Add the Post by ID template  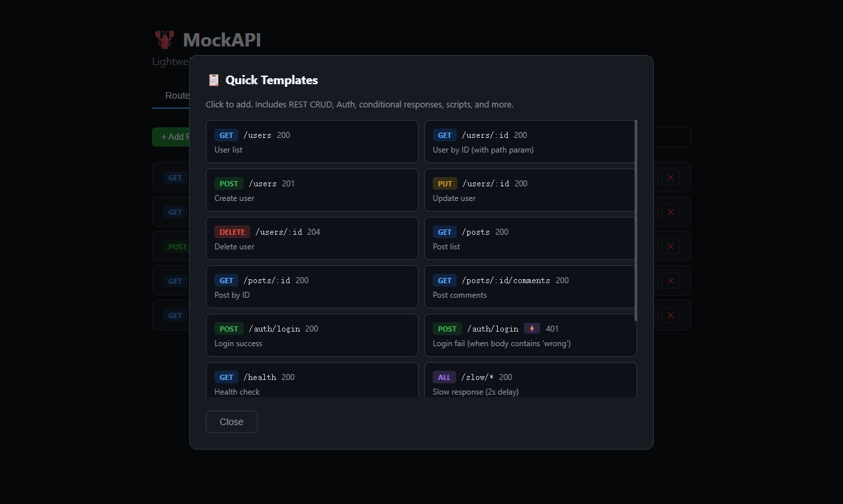click(312, 286)
